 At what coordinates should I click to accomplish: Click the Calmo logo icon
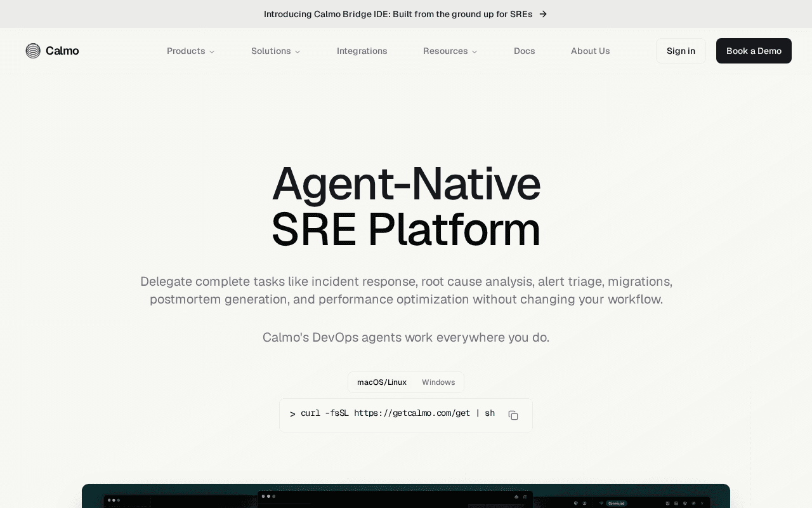[33, 51]
